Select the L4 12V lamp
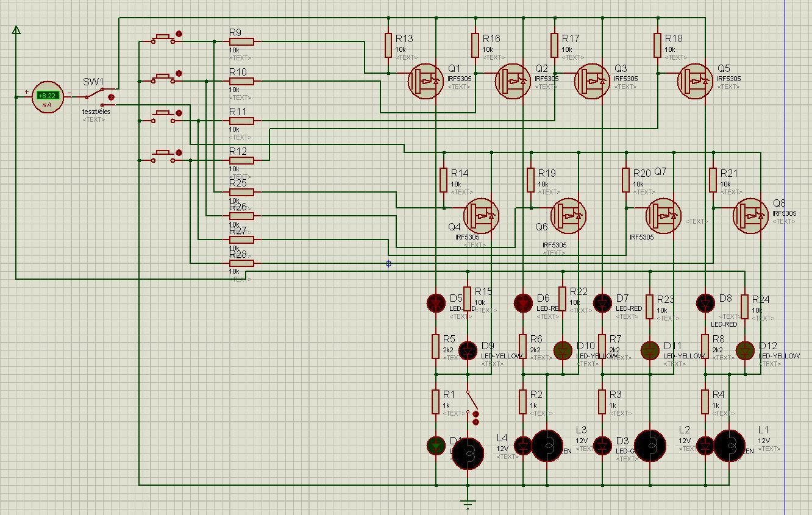 tap(468, 453)
